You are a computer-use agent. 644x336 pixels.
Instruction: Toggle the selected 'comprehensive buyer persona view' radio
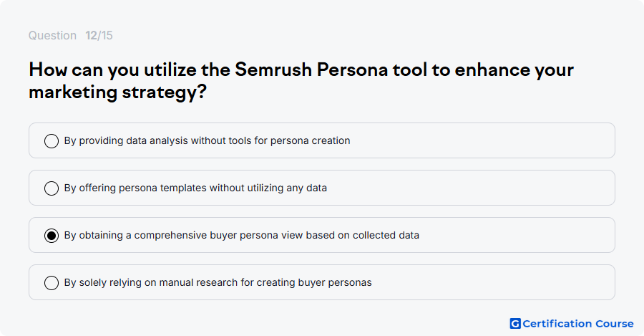pyautogui.click(x=52, y=236)
